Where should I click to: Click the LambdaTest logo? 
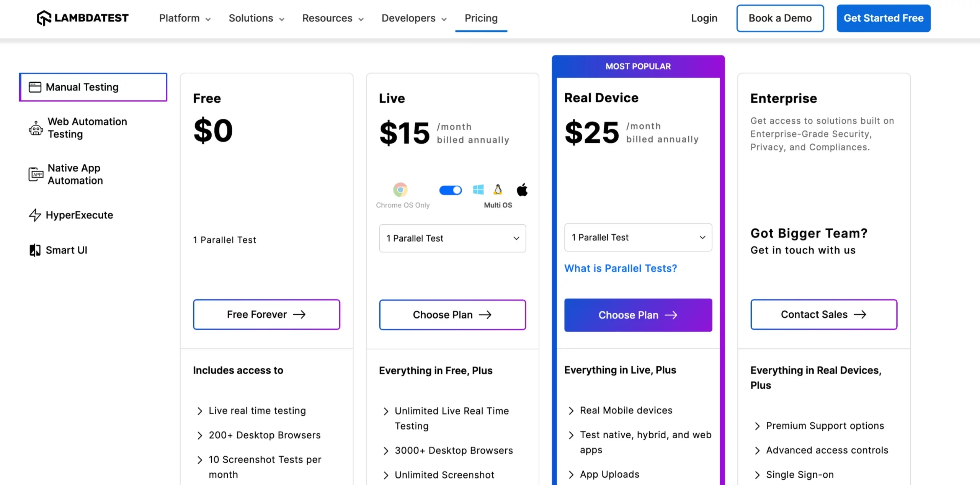click(82, 18)
